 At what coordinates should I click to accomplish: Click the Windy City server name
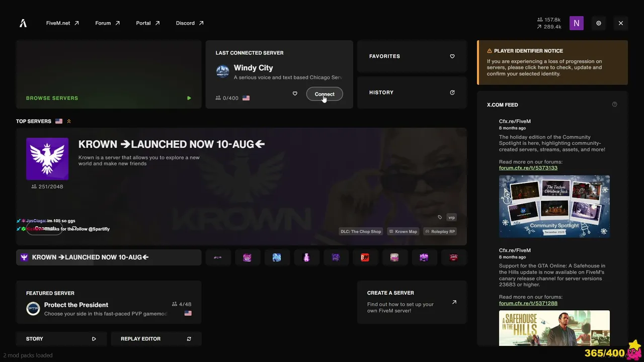pos(254,68)
